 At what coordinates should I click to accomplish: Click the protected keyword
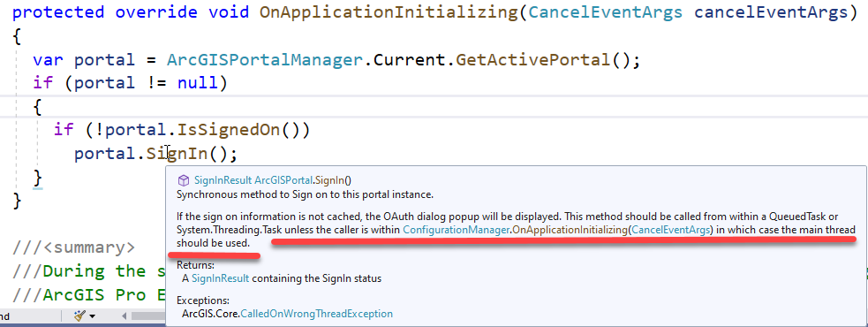58,12
